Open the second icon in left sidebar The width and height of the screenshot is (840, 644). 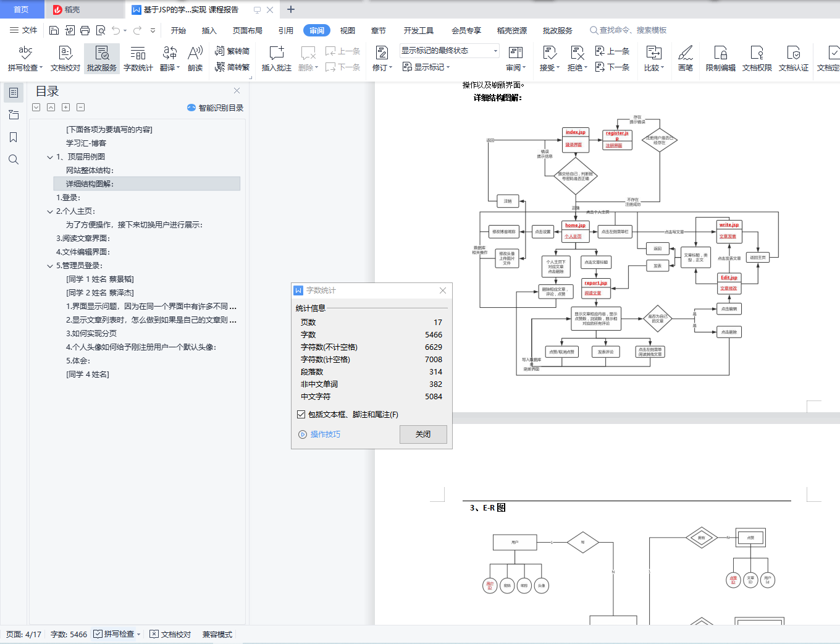coord(14,115)
